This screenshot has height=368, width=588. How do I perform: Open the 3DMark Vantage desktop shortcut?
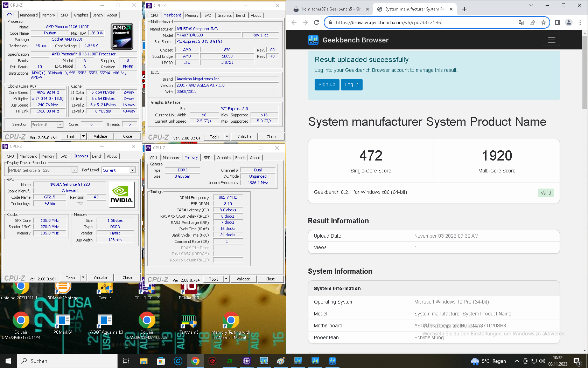coord(63,291)
